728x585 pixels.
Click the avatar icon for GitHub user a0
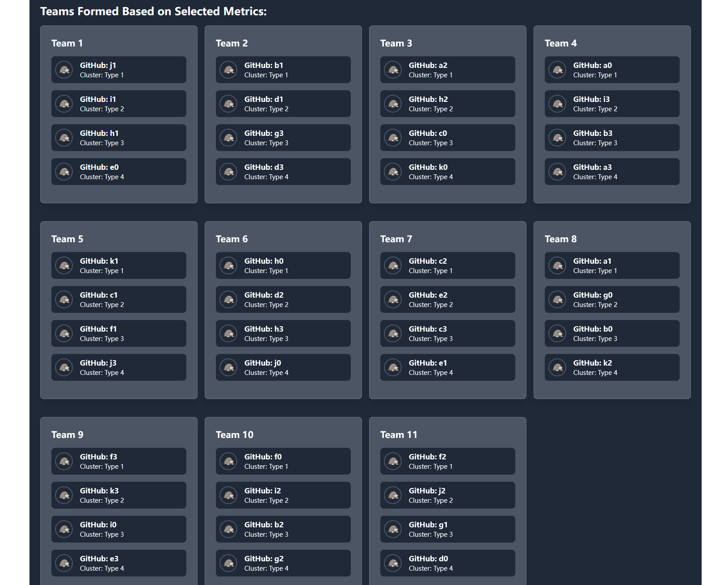point(558,70)
